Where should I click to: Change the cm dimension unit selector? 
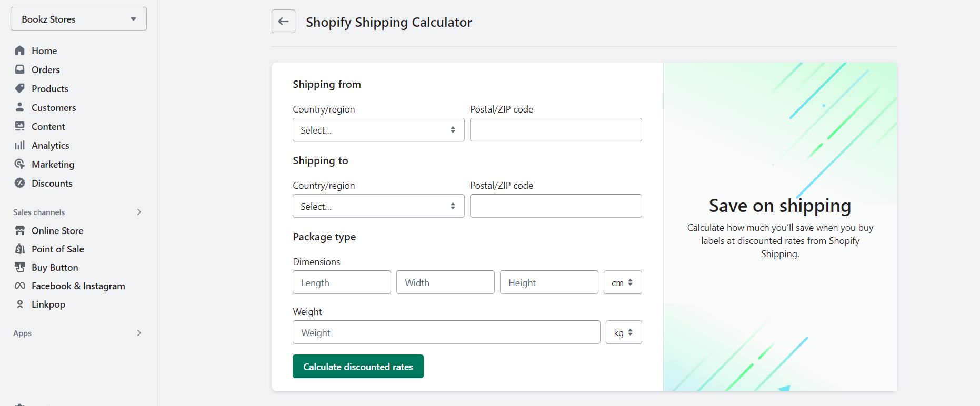point(622,282)
